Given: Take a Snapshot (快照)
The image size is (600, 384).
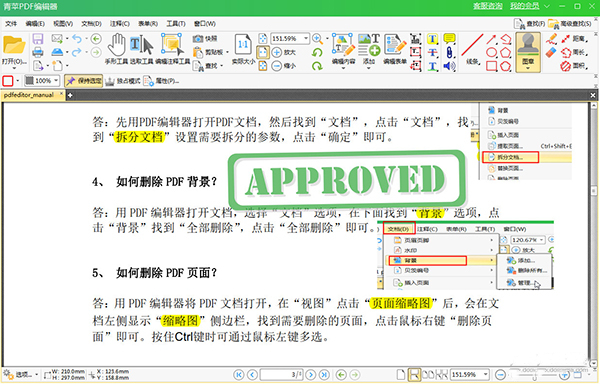Looking at the screenshot, I should click(205, 39).
